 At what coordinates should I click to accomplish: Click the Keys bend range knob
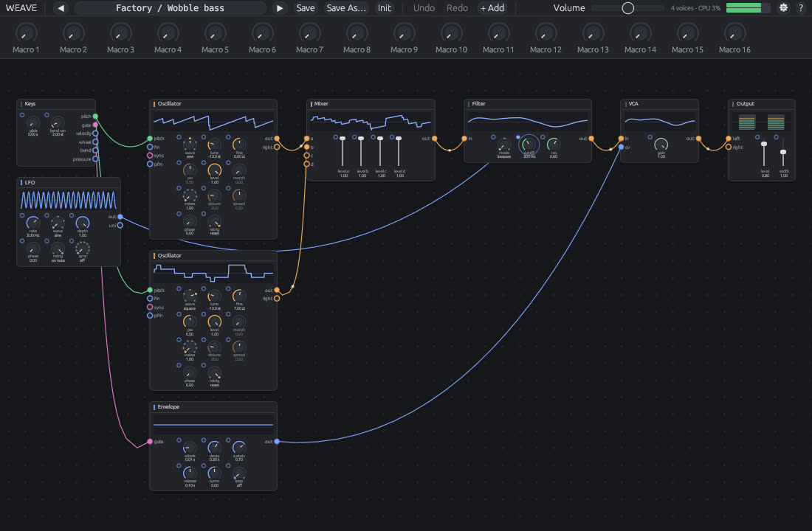click(58, 122)
